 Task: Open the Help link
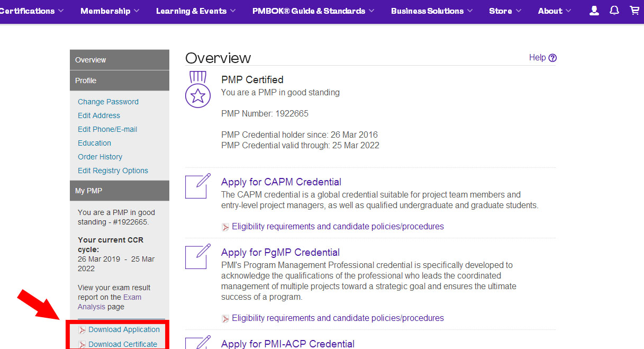point(542,58)
